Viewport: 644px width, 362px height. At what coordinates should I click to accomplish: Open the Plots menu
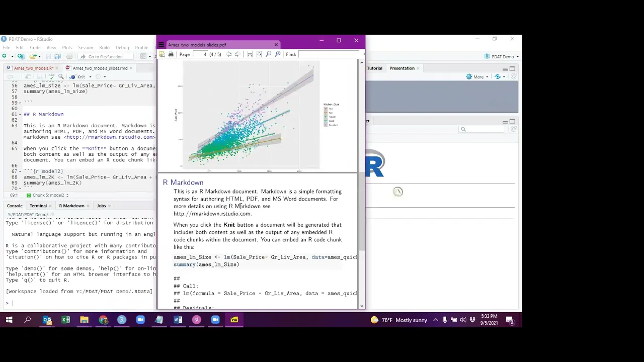67,48
